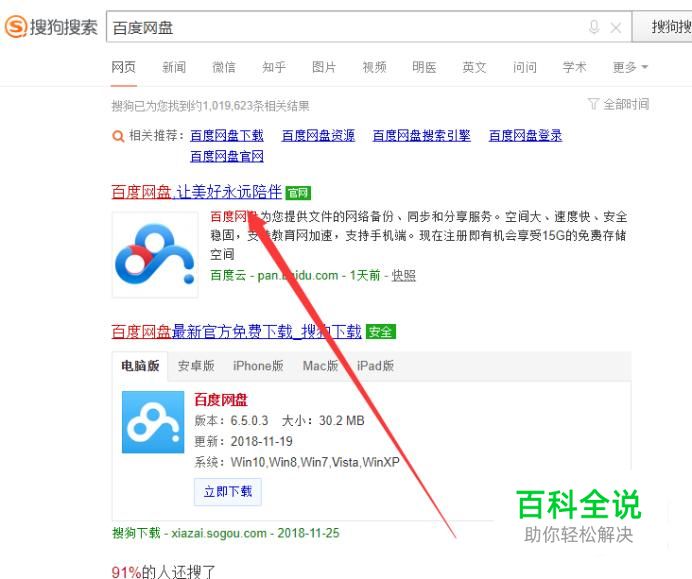
Task: Expand the 更多 dropdown menu
Action: click(x=630, y=68)
